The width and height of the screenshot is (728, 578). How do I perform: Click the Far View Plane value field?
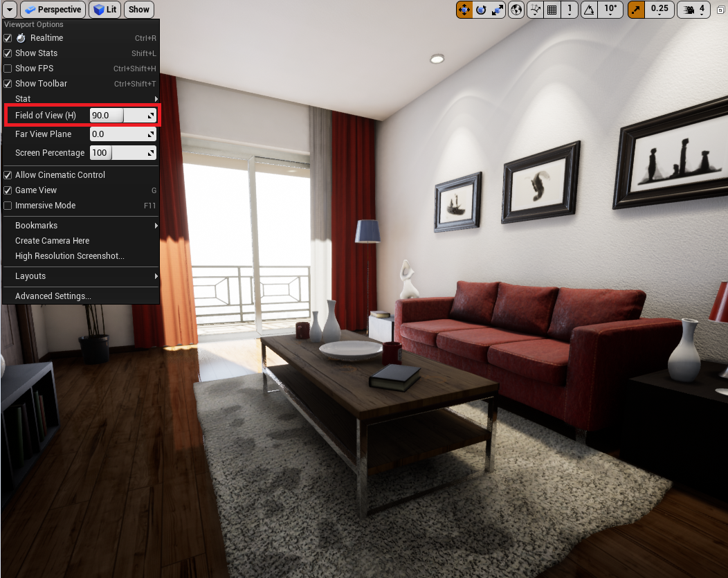[x=122, y=134]
